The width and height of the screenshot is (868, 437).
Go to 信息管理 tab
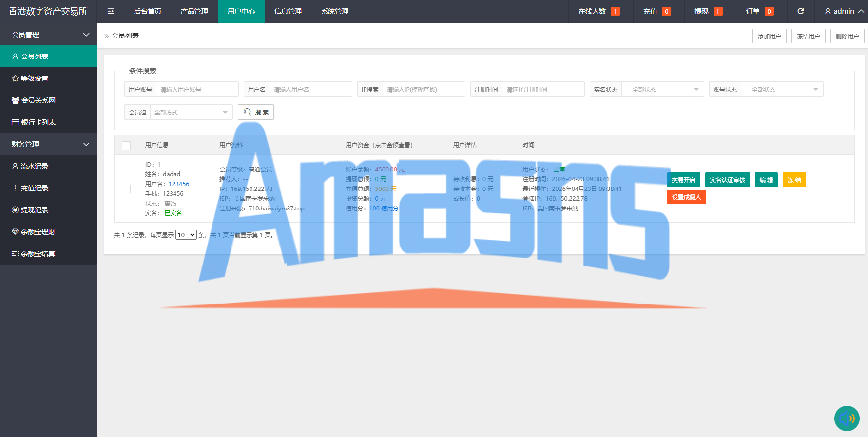288,11
